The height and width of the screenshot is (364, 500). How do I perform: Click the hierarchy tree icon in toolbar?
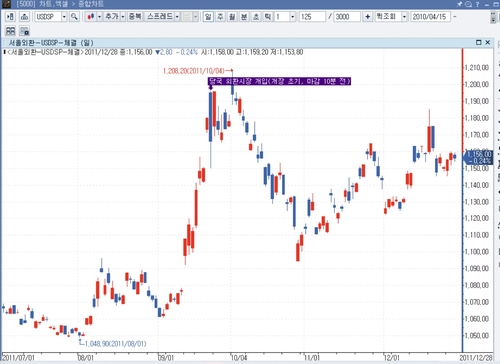[x=24, y=17]
